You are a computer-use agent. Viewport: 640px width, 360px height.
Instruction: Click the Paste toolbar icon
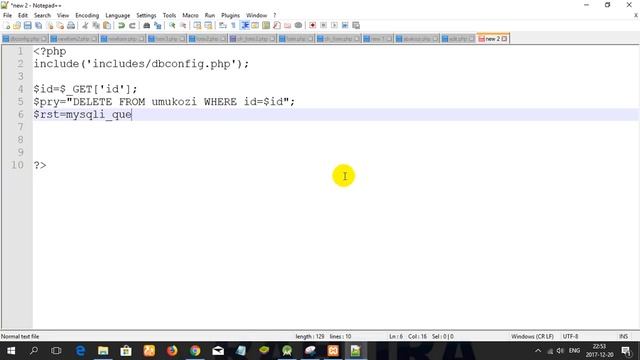(x=107, y=25)
